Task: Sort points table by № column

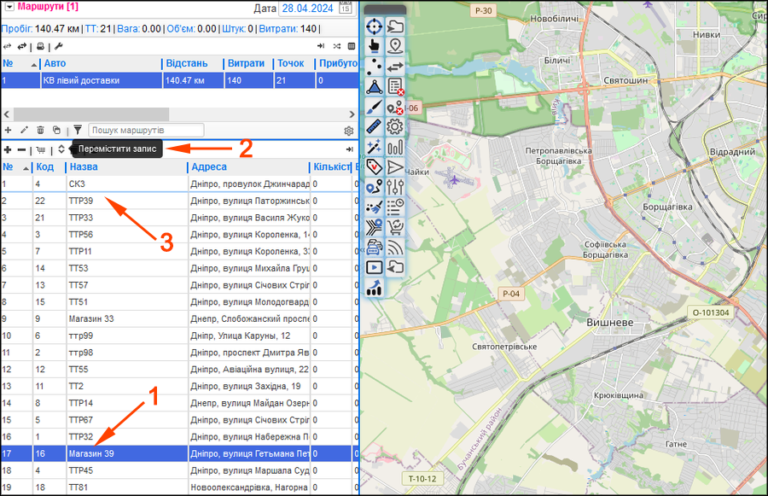Action: (16, 167)
